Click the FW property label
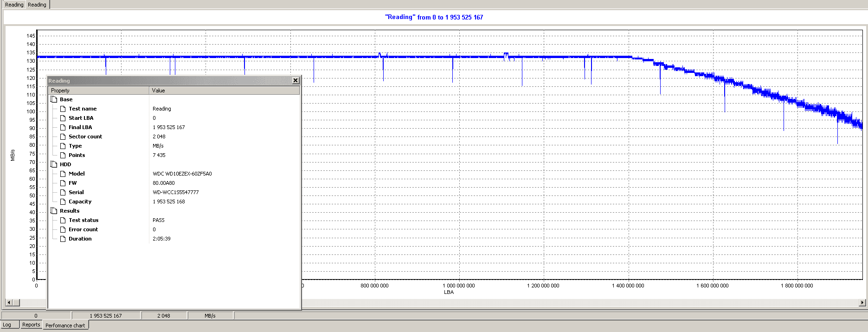Viewport: 868px width, 332px height. click(x=73, y=183)
